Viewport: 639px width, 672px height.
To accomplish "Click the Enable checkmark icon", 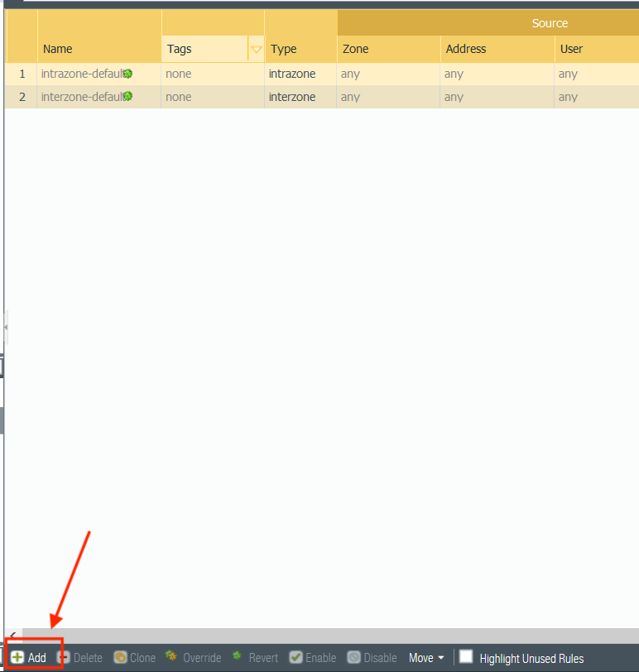I will [295, 658].
